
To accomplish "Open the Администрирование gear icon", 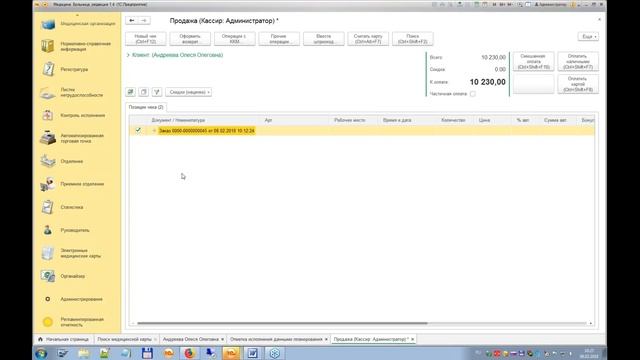I will point(48,299).
